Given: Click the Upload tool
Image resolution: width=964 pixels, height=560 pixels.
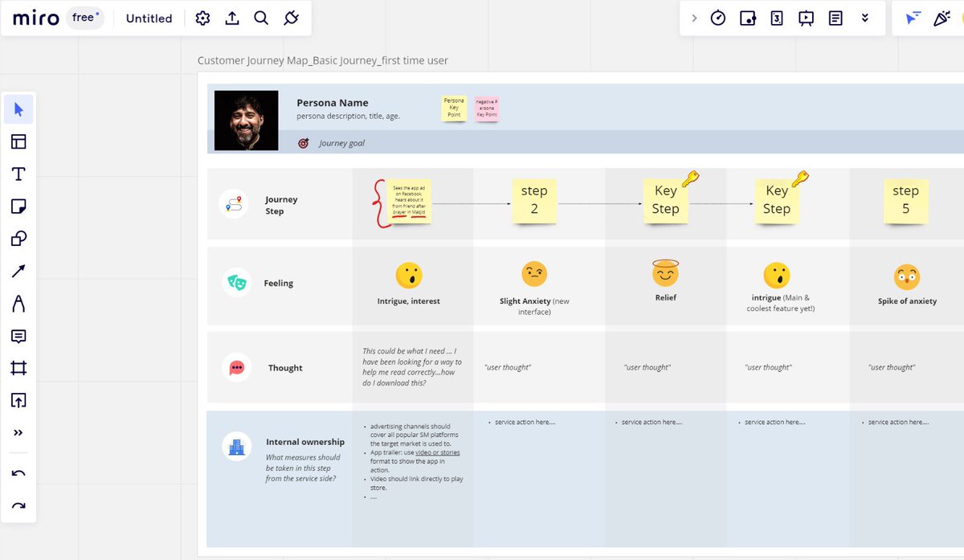Looking at the screenshot, I should point(18,400).
